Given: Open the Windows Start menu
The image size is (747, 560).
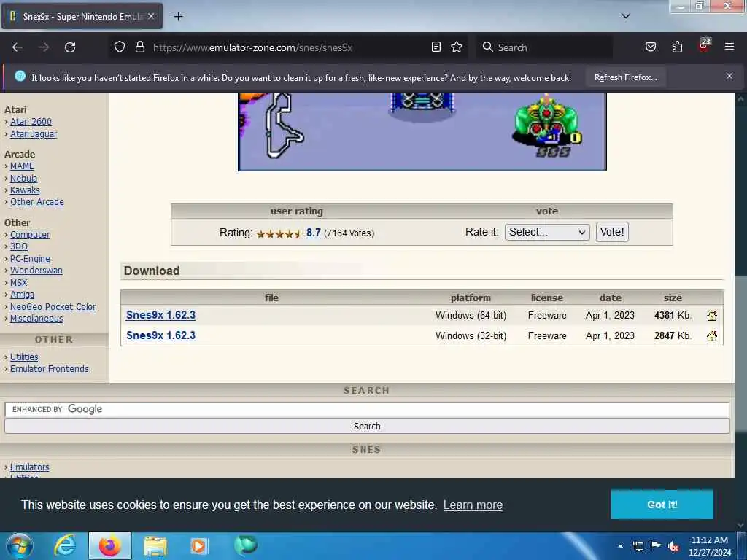Looking at the screenshot, I should 20,545.
